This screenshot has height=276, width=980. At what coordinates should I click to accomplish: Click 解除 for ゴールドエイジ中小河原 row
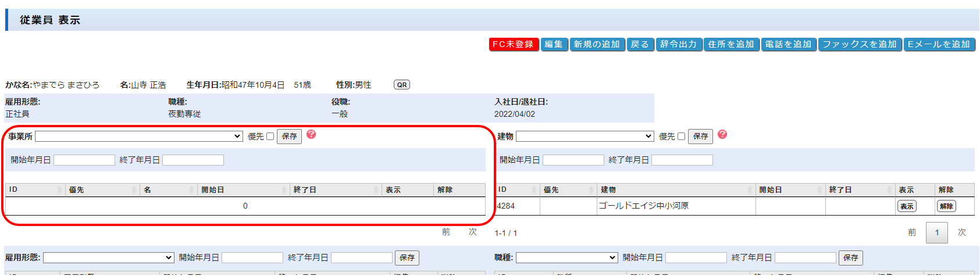[946, 206]
